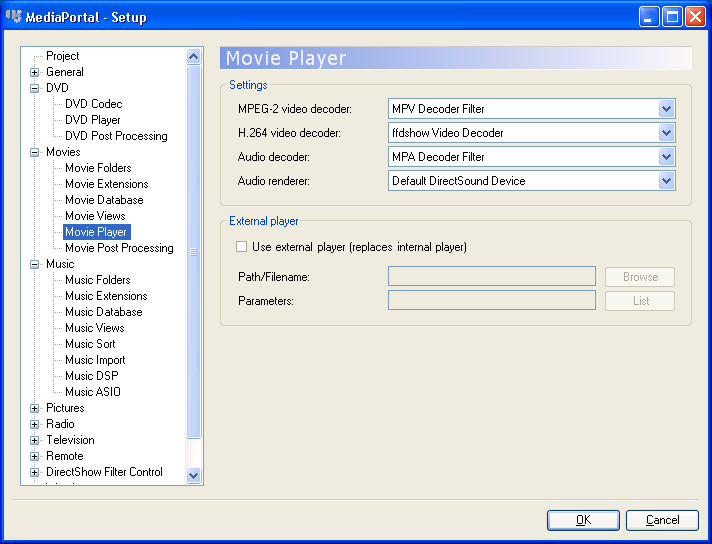Expand the Pictures tree node
Image resolution: width=712 pixels, height=544 pixels.
(x=35, y=408)
